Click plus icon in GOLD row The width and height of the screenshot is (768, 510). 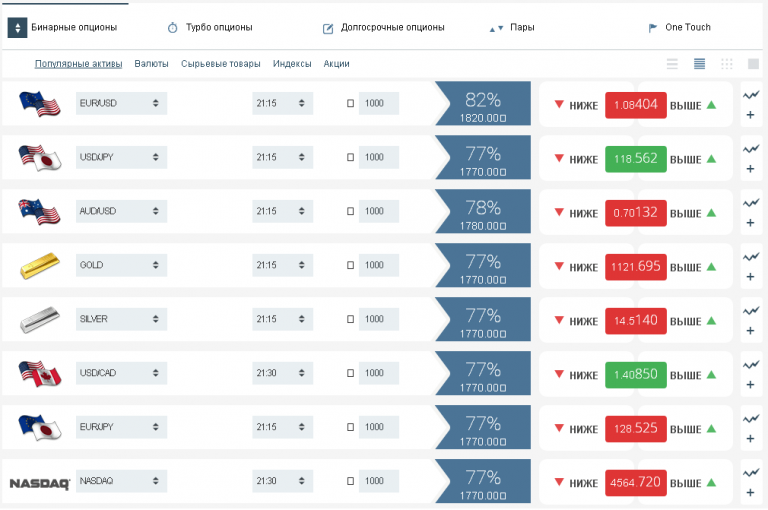(x=750, y=277)
